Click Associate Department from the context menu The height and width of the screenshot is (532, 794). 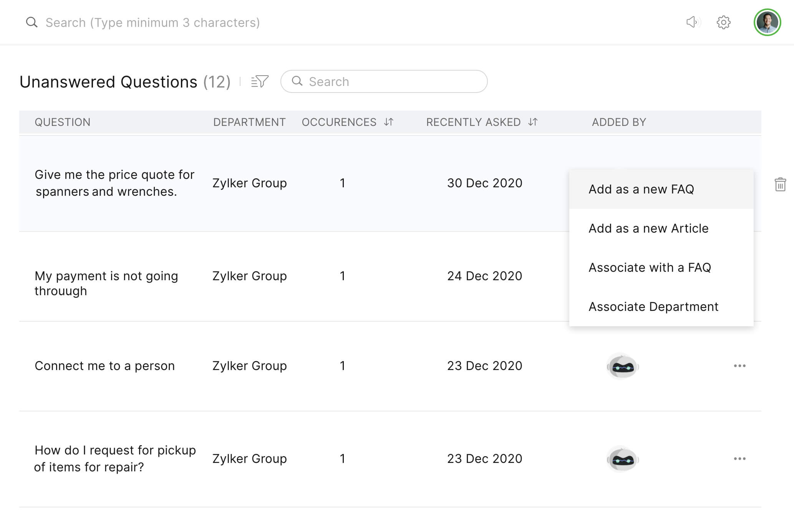[x=653, y=306]
